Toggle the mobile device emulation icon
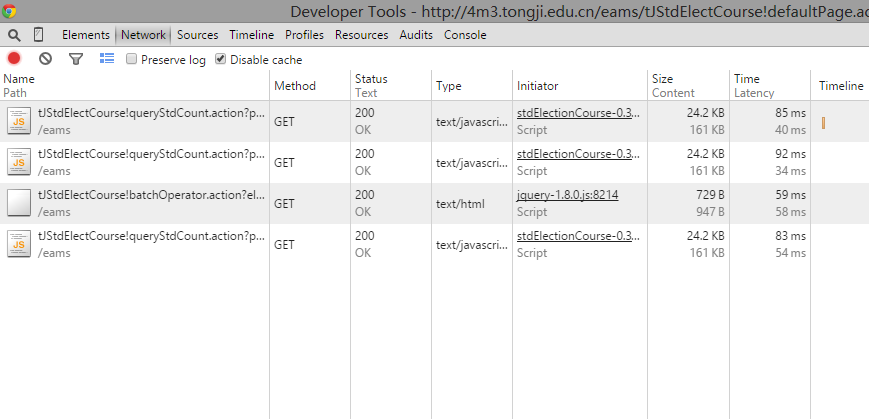The height and width of the screenshot is (419, 869). pos(39,35)
